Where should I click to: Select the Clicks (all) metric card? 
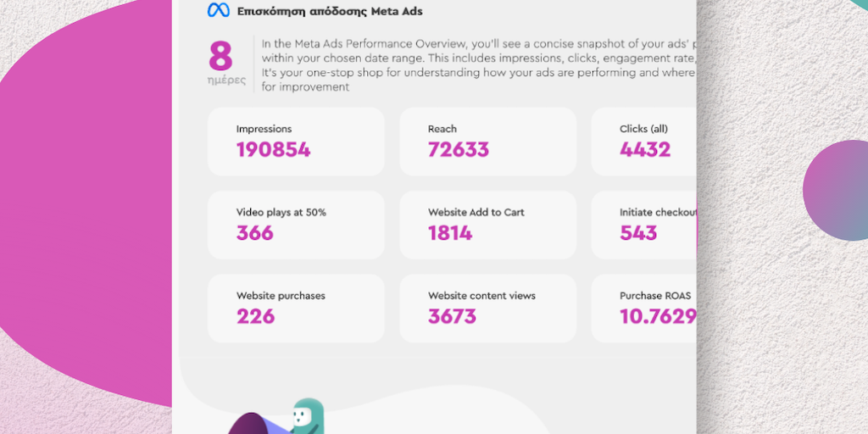pos(644,141)
